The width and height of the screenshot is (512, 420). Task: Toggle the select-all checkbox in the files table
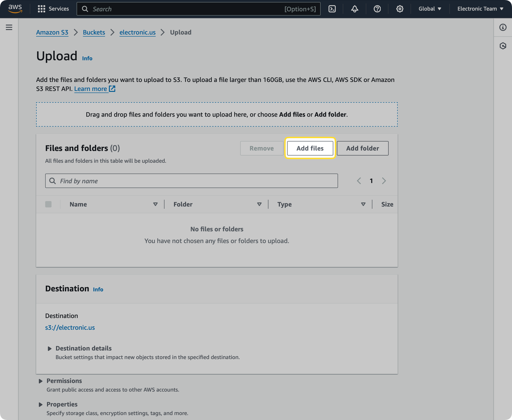point(48,204)
